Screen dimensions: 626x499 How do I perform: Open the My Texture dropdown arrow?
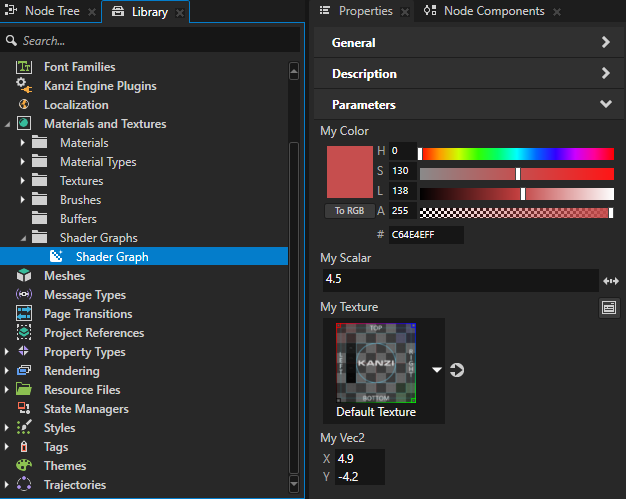437,370
